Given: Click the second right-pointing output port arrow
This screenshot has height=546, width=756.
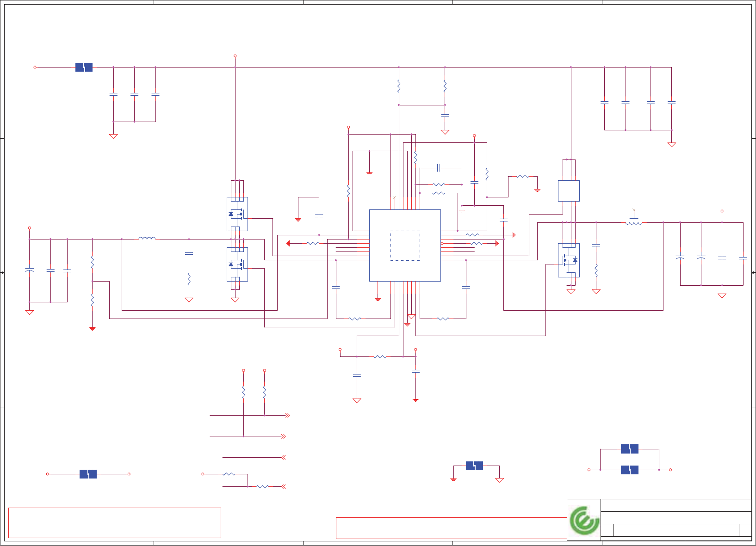Looking at the screenshot, I should pyautogui.click(x=283, y=436).
